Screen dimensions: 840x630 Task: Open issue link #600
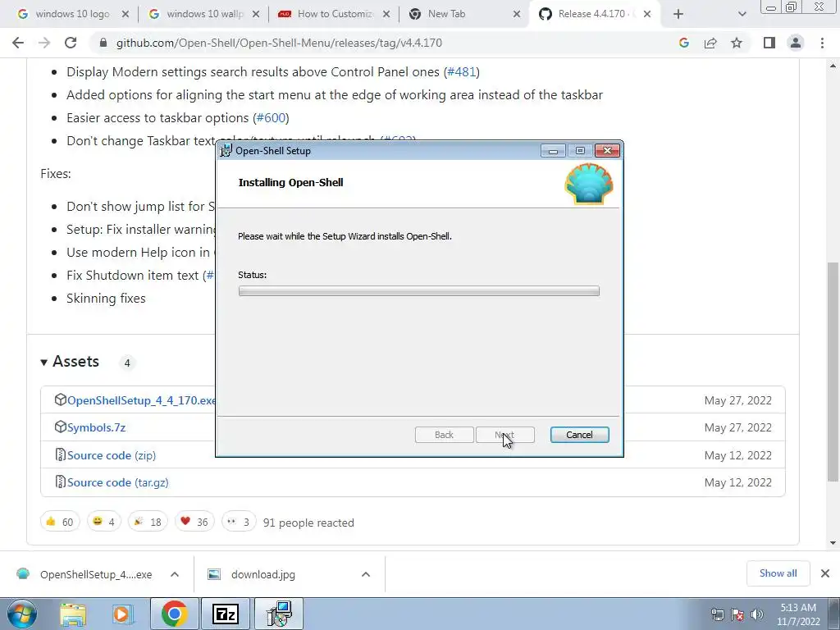tap(271, 118)
